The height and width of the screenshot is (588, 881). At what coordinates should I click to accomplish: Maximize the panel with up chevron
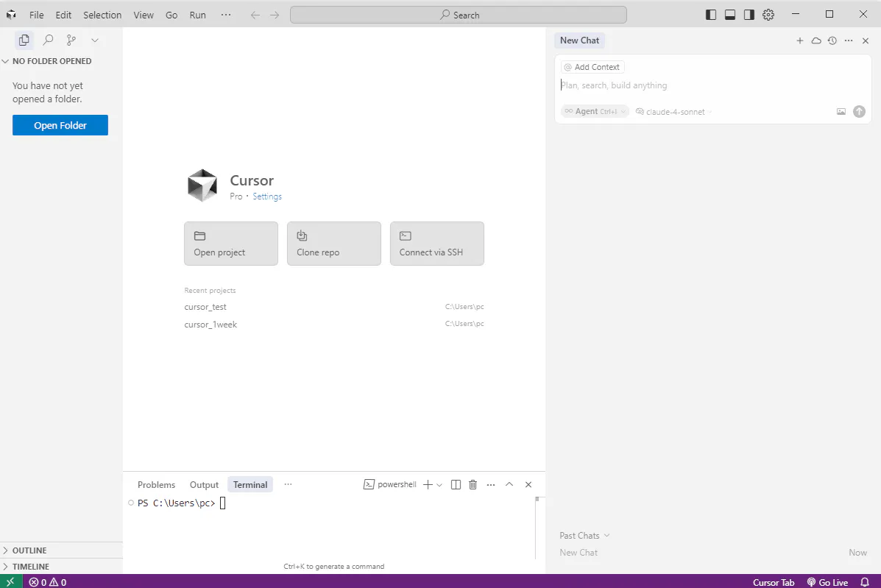(x=509, y=484)
